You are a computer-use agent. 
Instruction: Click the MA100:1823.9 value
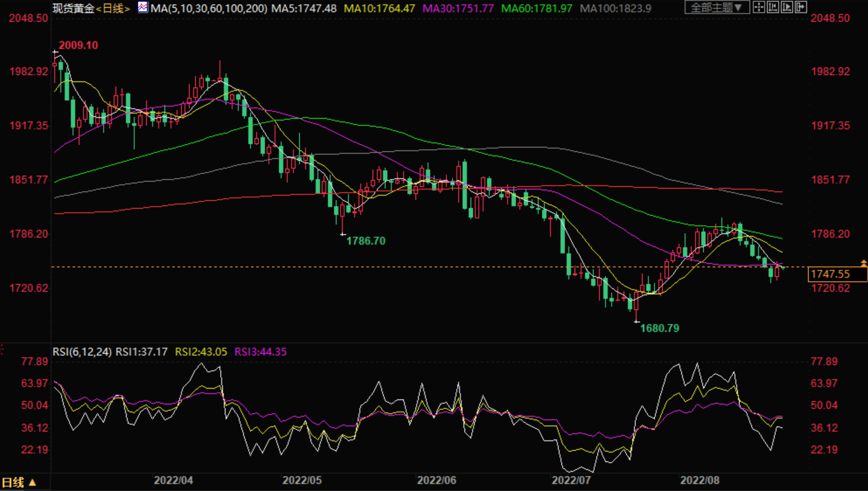pos(616,8)
